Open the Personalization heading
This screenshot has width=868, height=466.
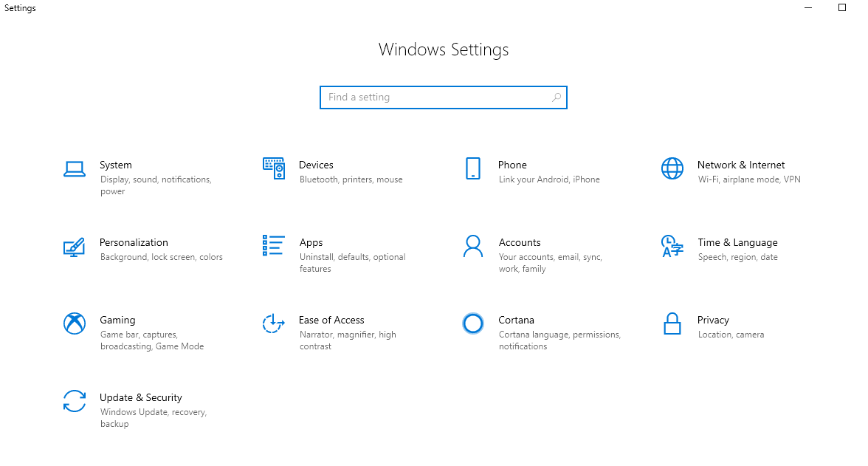(x=134, y=243)
